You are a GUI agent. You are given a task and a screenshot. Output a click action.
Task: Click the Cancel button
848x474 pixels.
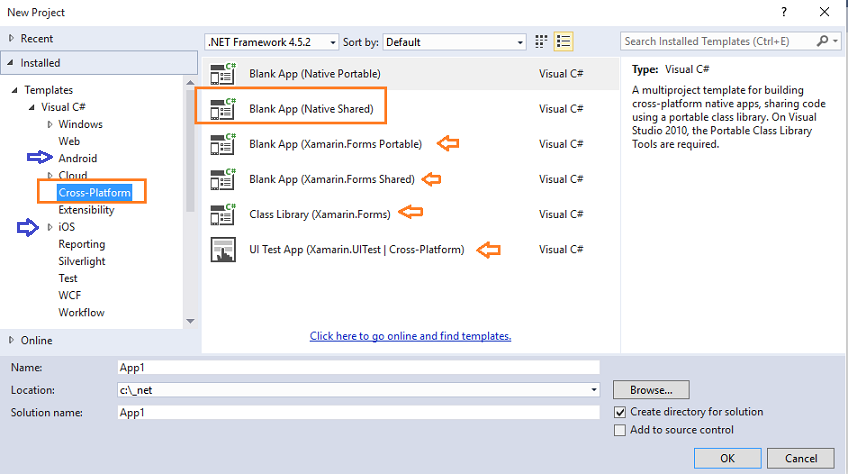[x=801, y=458]
